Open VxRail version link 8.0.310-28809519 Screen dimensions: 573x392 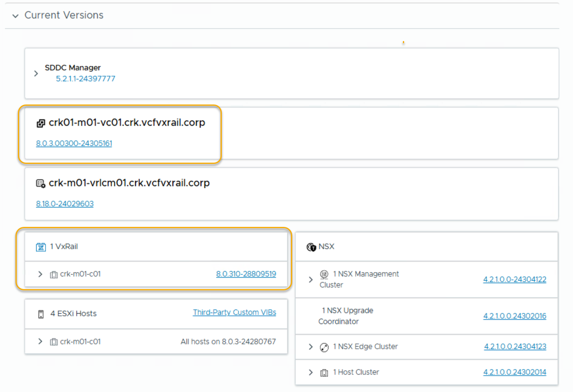pos(246,274)
